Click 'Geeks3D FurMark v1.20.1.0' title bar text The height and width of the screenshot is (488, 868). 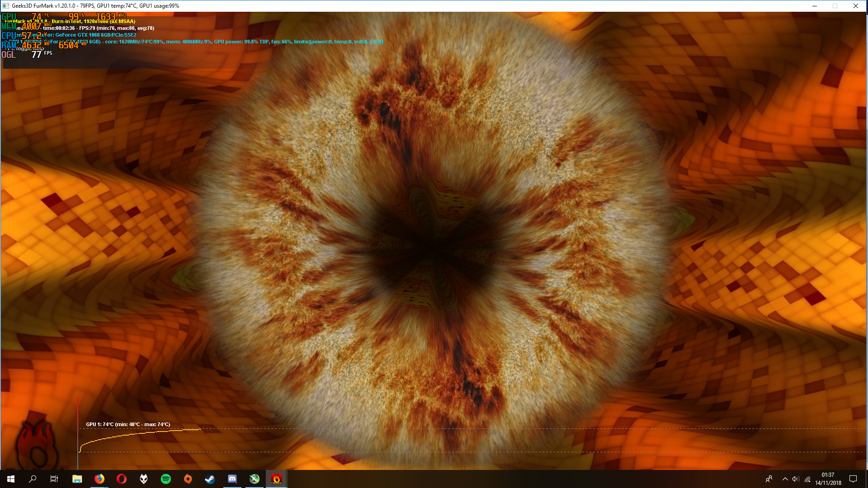(43, 6)
